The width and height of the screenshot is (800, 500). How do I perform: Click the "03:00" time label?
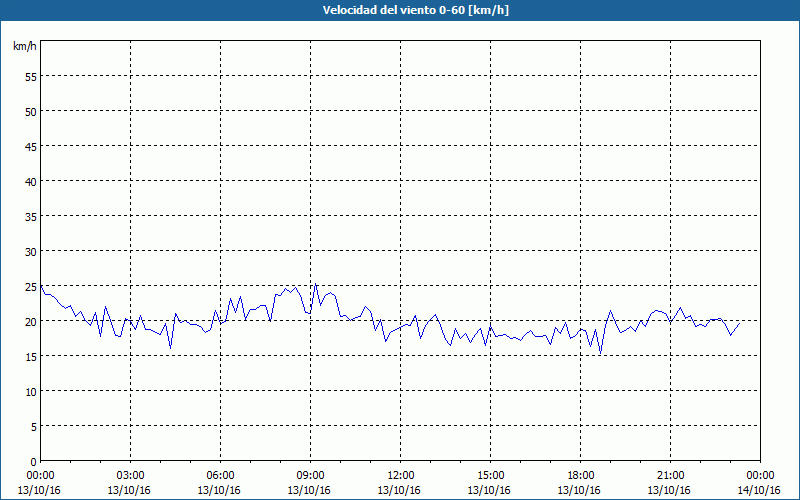click(131, 476)
